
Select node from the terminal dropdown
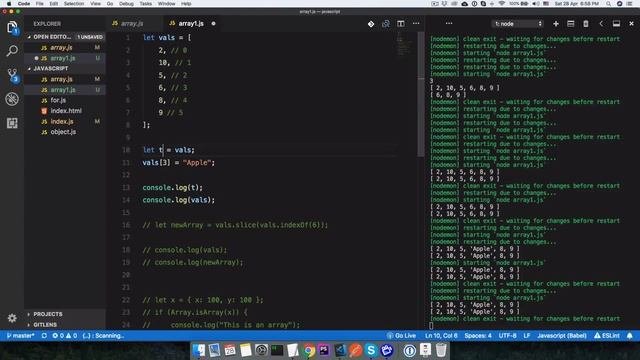tap(518, 24)
